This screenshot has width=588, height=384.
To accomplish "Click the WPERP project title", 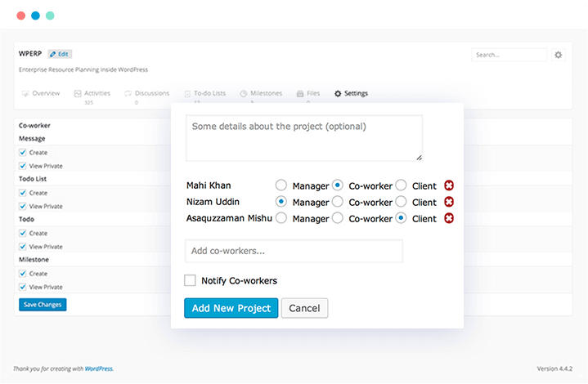I will (30, 54).
